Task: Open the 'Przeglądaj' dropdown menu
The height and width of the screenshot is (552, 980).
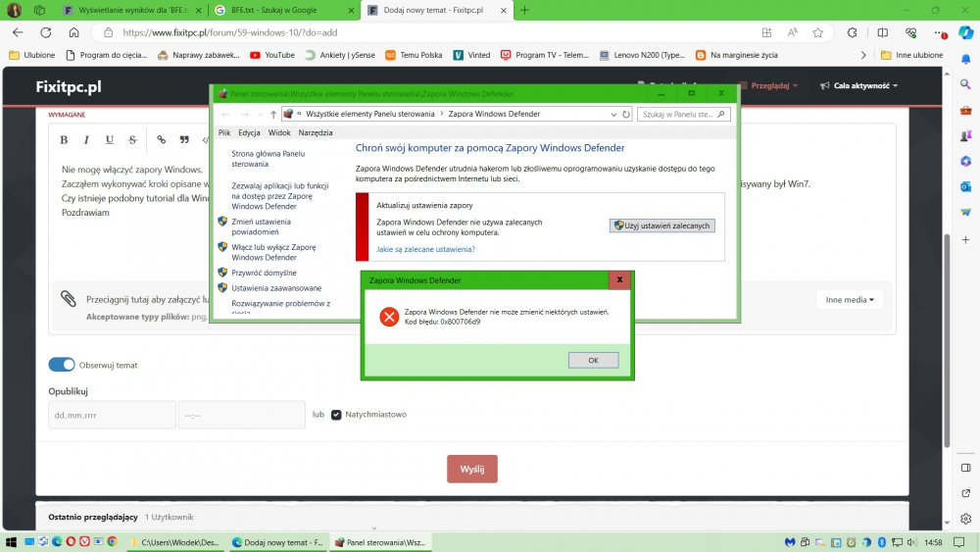Action: click(773, 86)
